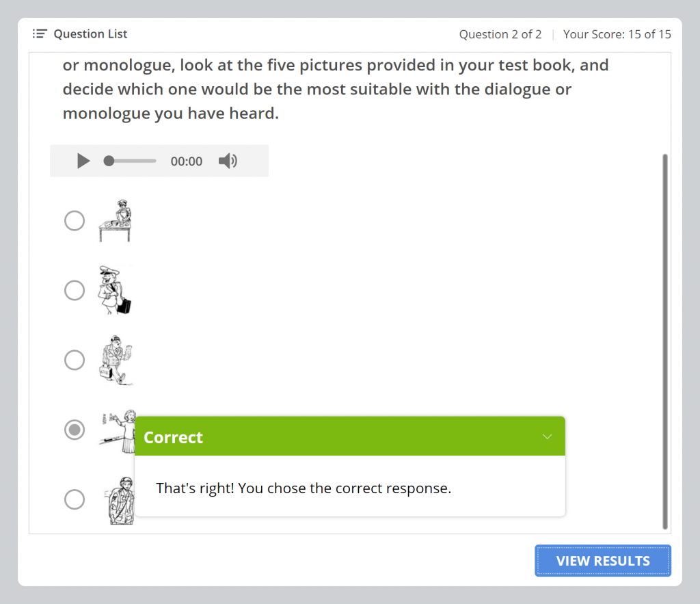Select the third answer radio button

tap(75, 360)
